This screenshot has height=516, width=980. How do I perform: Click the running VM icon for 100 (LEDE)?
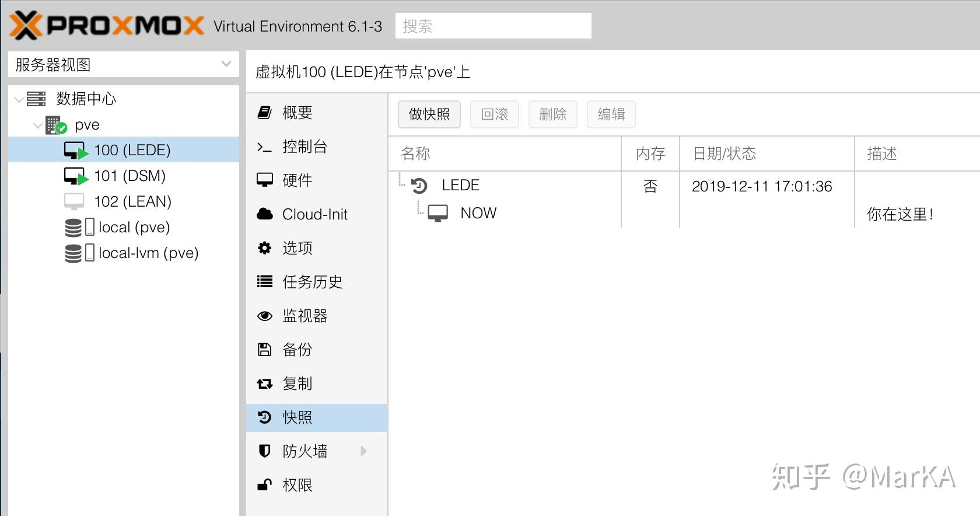coord(76,151)
